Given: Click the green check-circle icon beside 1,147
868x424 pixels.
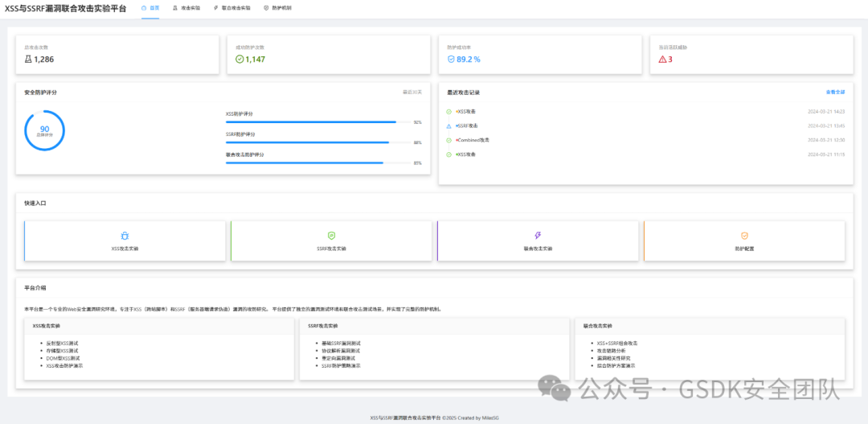Looking at the screenshot, I should pos(240,60).
